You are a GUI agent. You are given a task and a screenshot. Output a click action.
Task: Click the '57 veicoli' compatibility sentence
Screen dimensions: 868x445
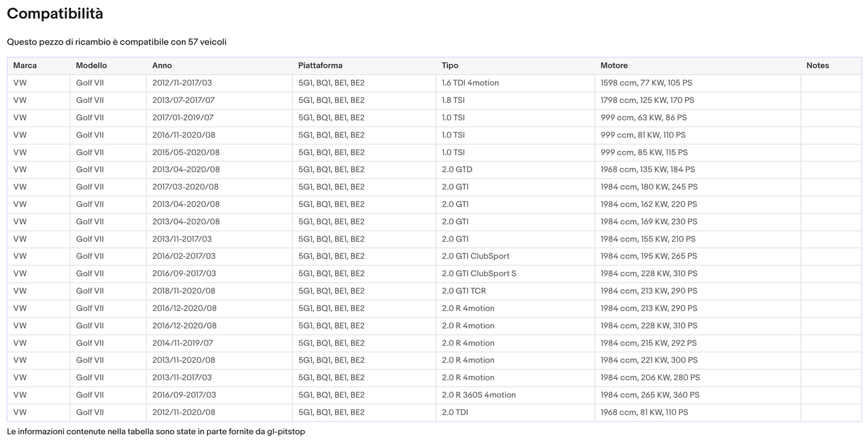(117, 42)
